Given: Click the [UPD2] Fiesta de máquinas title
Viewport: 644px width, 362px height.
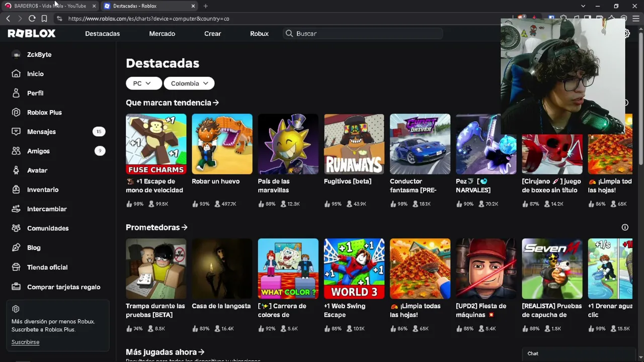Looking at the screenshot, I should [481, 310].
